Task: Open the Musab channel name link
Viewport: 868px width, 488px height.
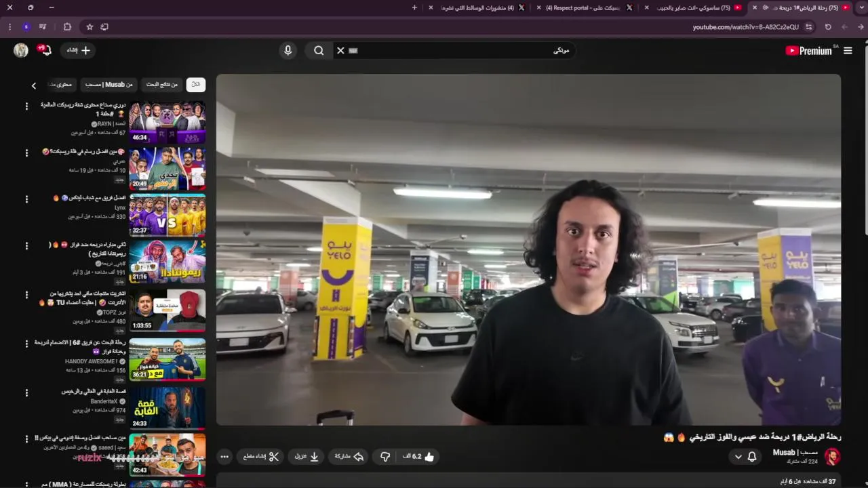Action: (795, 452)
